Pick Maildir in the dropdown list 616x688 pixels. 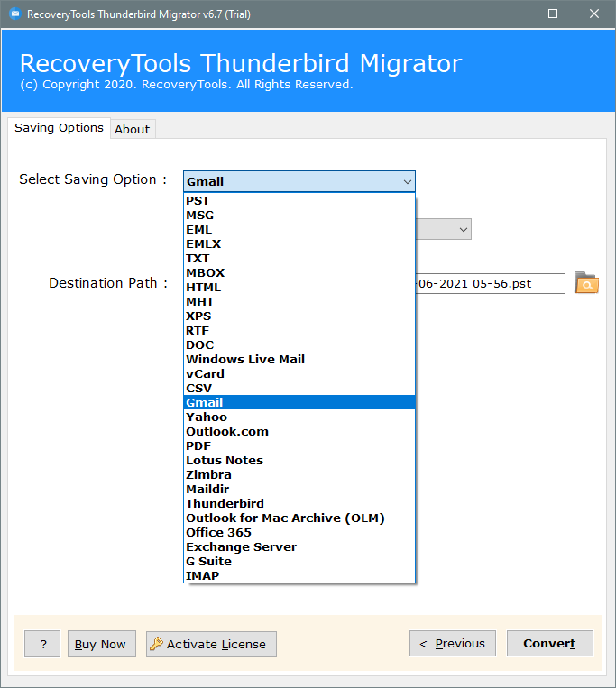click(299, 490)
